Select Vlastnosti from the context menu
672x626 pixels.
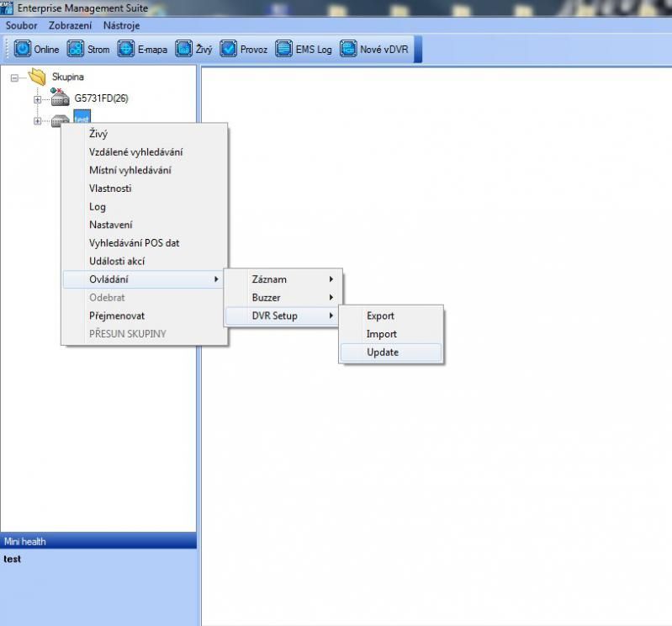tap(110, 188)
